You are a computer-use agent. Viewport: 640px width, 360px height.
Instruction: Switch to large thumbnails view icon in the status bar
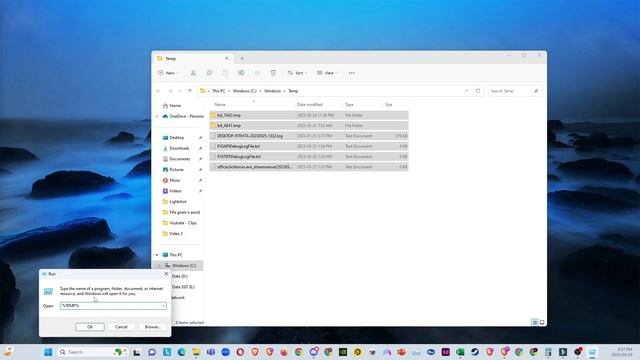(x=542, y=322)
